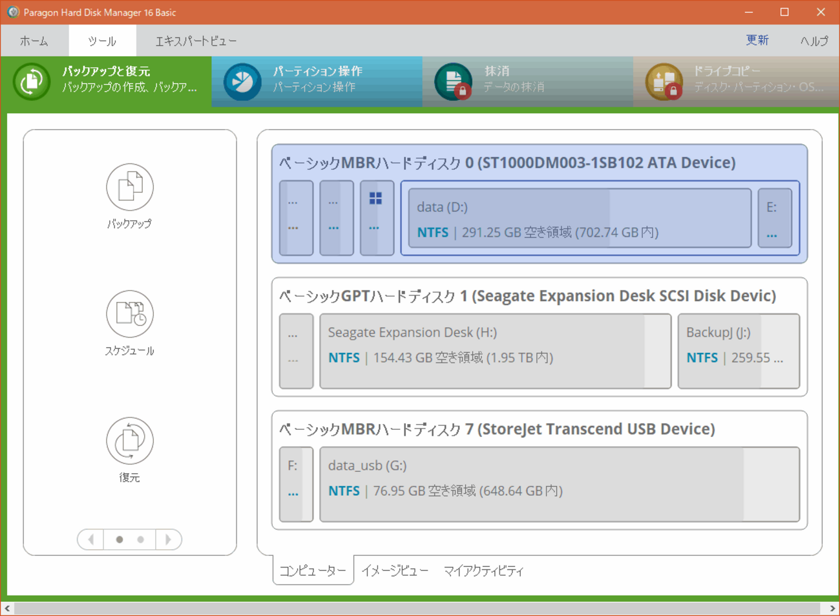Select the BackupJ (J:) partition

(738, 351)
